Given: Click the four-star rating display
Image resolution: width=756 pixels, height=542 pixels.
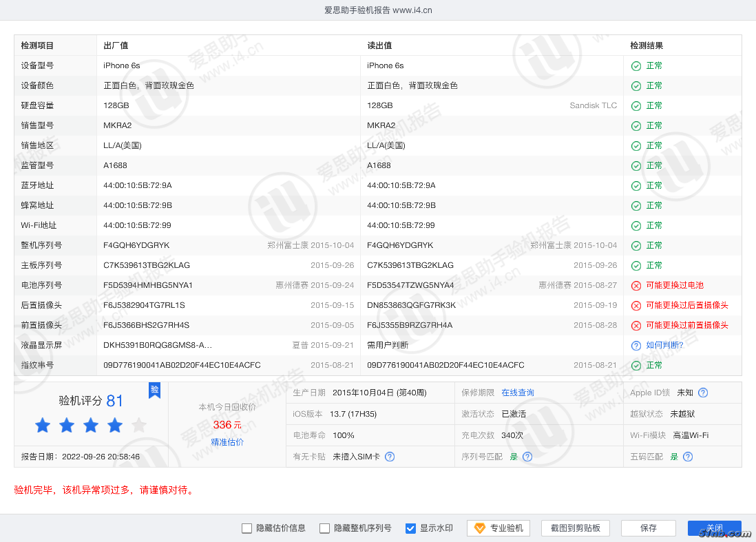Looking at the screenshot, I should click(x=91, y=426).
